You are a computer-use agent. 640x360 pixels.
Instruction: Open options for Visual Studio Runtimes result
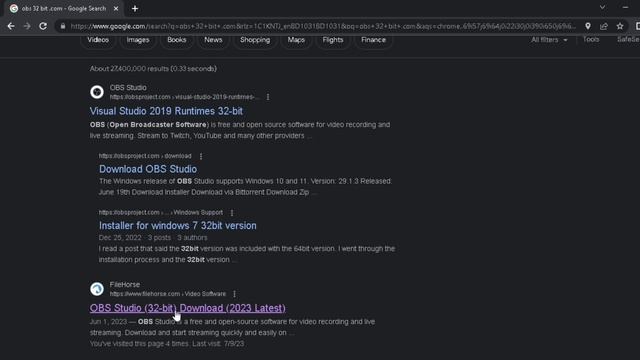(x=268, y=97)
